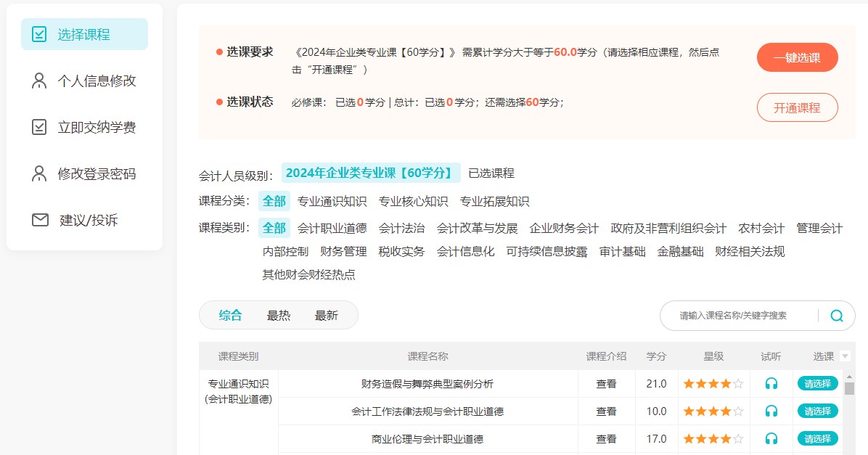
Task: Click the 一键选课 button
Action: [797, 57]
